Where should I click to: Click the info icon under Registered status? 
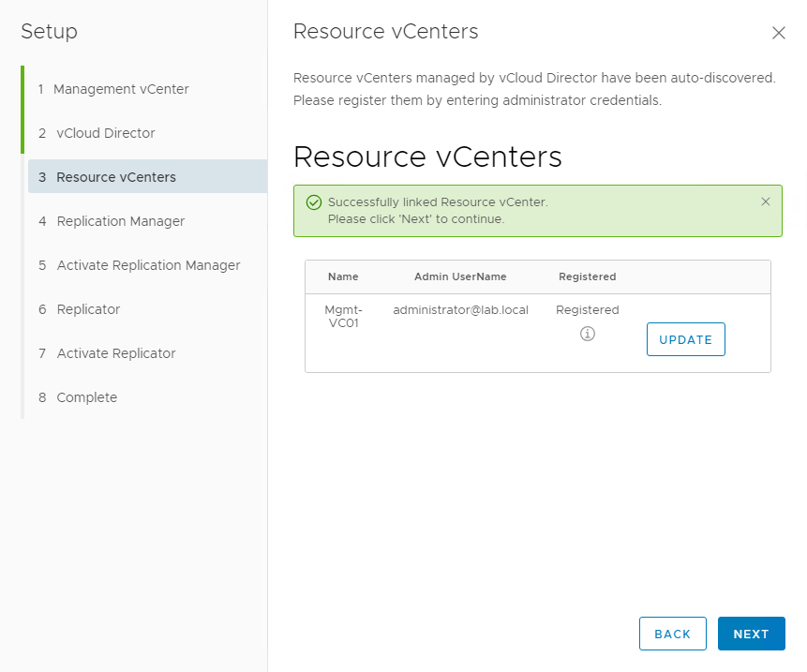(x=588, y=334)
